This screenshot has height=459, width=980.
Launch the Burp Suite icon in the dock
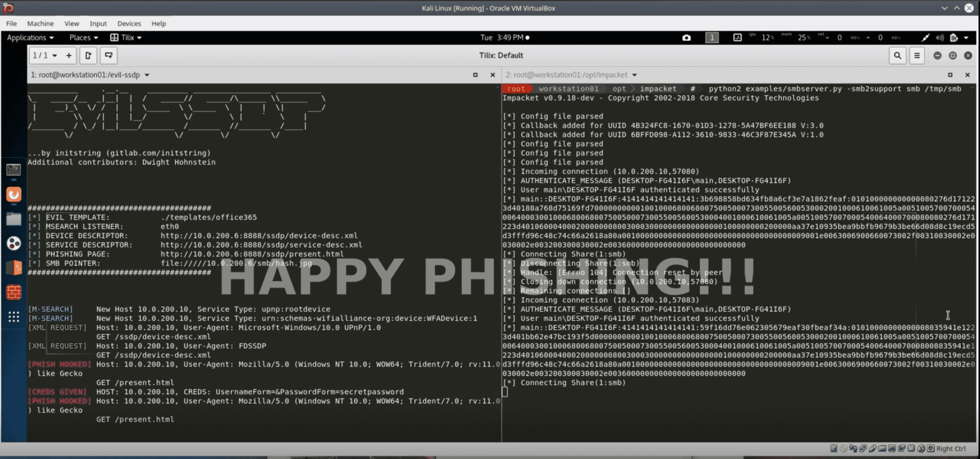point(14,268)
